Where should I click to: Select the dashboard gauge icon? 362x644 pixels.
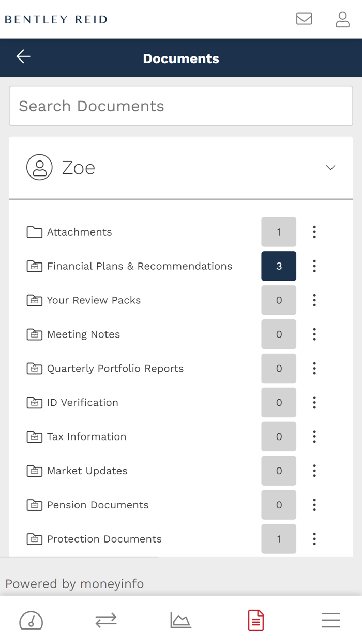31,621
